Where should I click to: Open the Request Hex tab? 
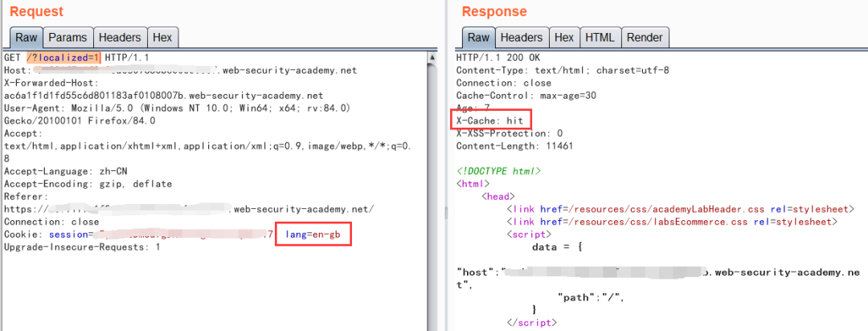tap(162, 38)
